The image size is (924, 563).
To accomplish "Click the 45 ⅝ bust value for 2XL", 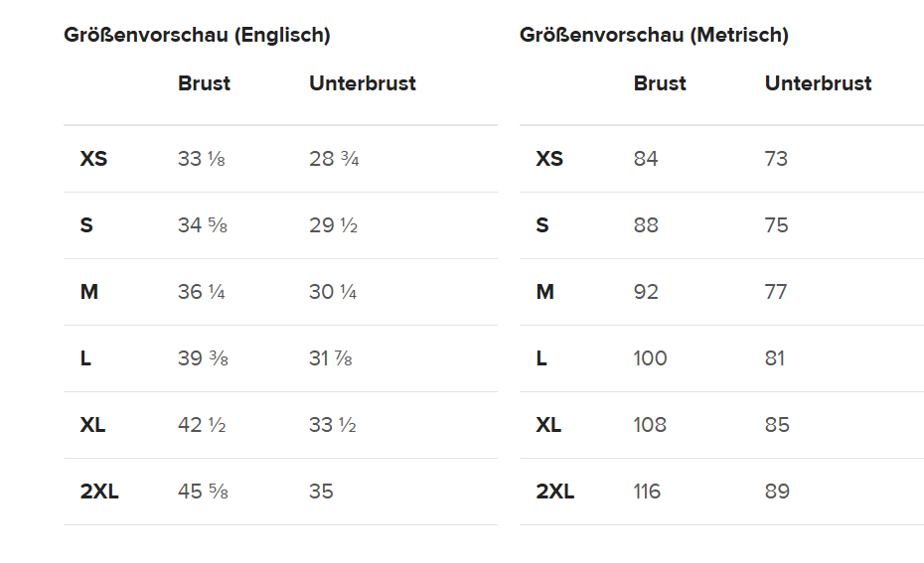I will tap(203, 492).
